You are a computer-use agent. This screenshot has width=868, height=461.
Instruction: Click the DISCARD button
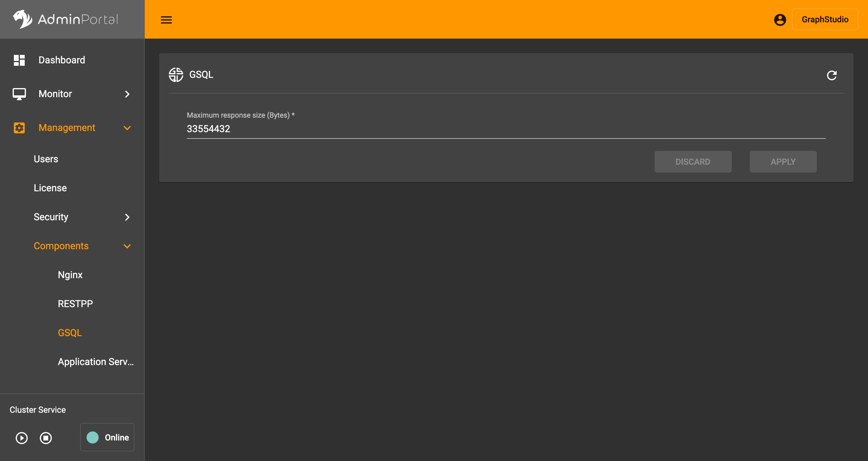tap(693, 161)
